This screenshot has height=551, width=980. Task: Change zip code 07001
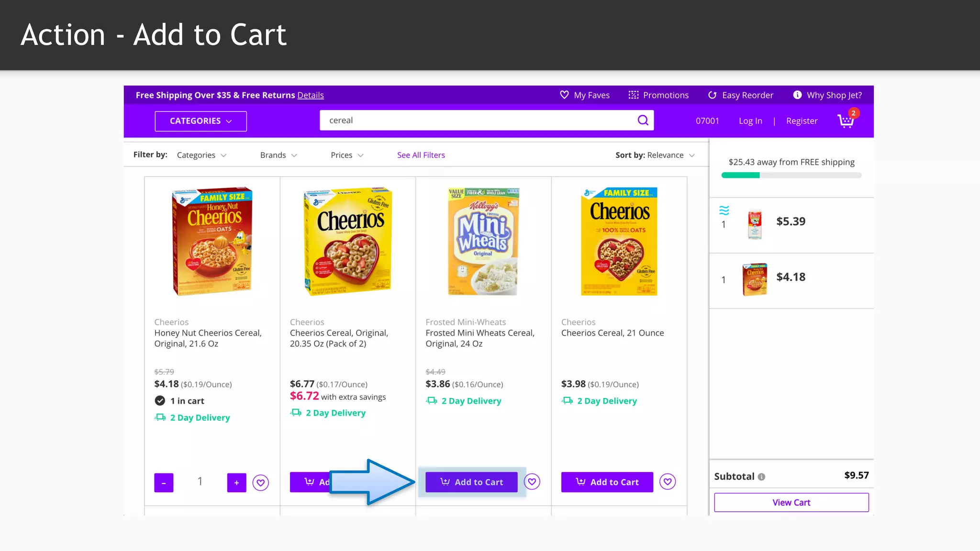click(x=707, y=121)
